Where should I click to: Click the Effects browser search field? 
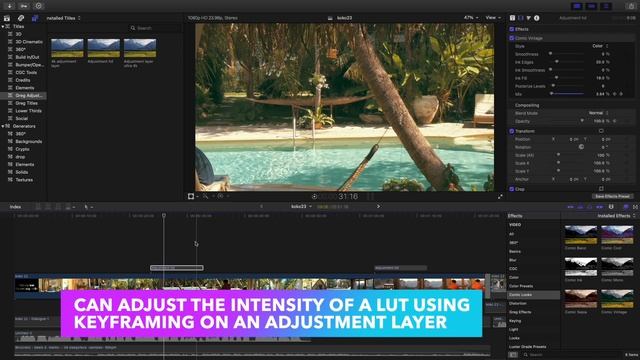tap(571, 355)
